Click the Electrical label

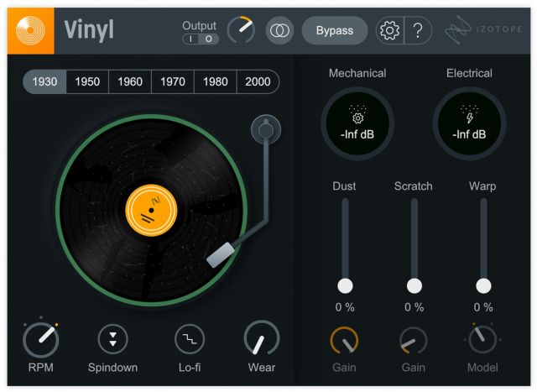click(469, 73)
